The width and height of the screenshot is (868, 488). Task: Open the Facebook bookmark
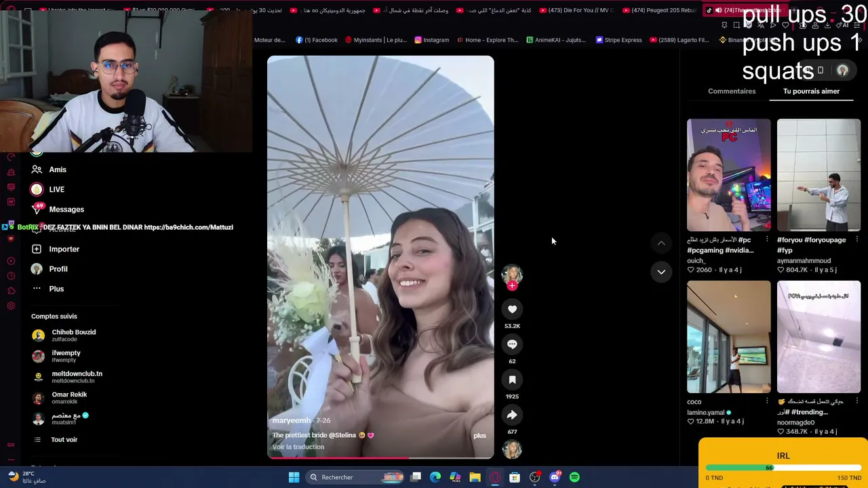pyautogui.click(x=317, y=40)
